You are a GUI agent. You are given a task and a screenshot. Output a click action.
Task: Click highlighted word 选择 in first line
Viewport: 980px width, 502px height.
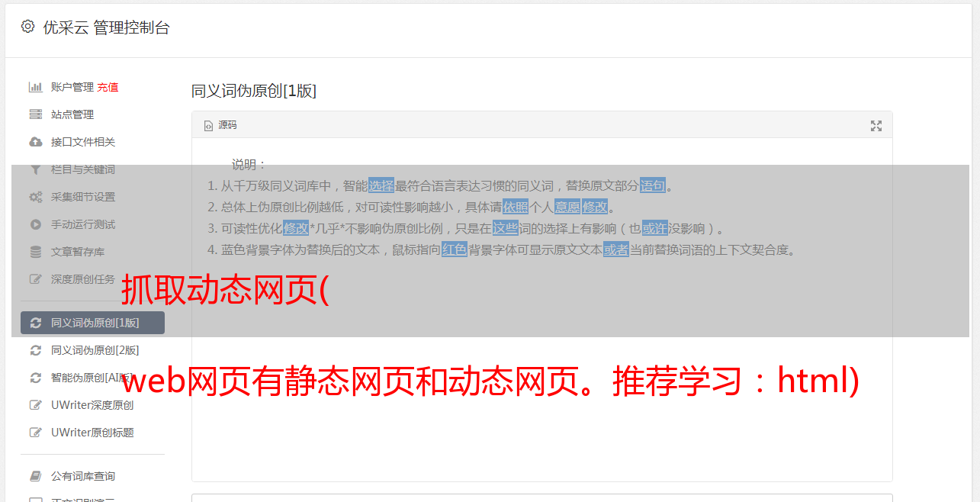click(381, 185)
